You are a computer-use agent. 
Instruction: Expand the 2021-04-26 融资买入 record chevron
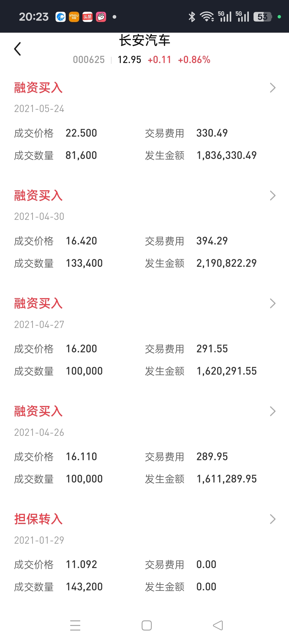(x=272, y=411)
